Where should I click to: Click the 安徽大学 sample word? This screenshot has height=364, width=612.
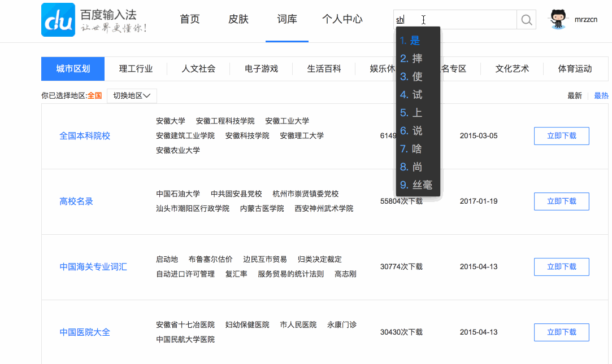(171, 121)
